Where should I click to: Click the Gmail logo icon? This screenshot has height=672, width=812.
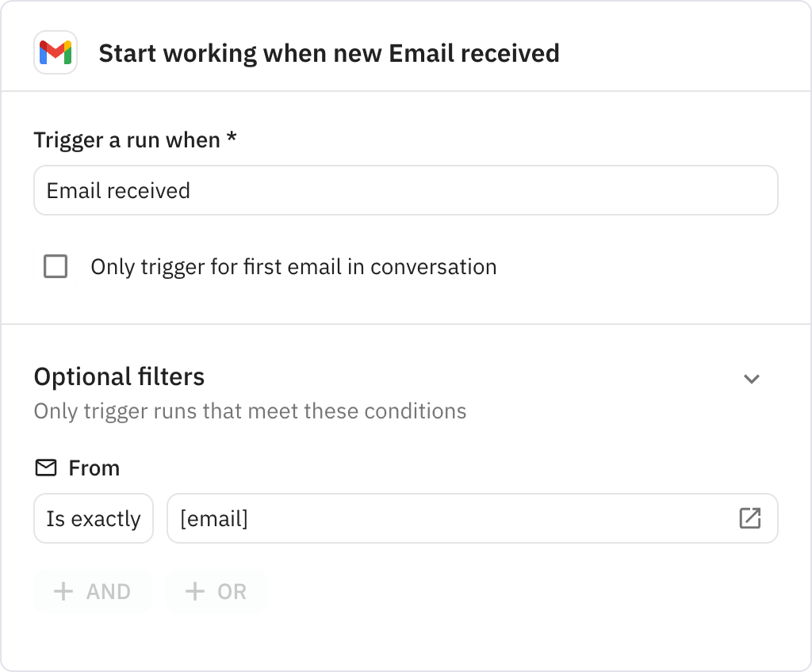pos(56,53)
